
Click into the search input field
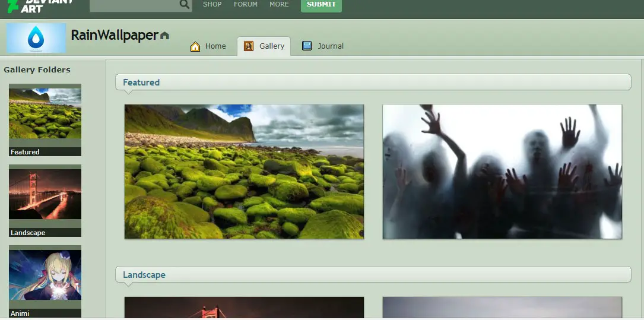135,5
